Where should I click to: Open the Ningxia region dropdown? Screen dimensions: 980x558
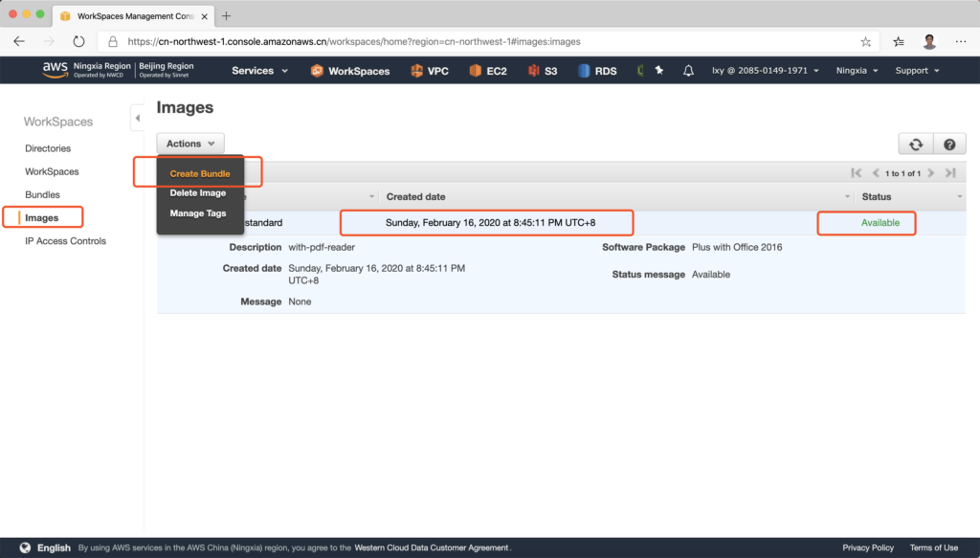coord(858,71)
